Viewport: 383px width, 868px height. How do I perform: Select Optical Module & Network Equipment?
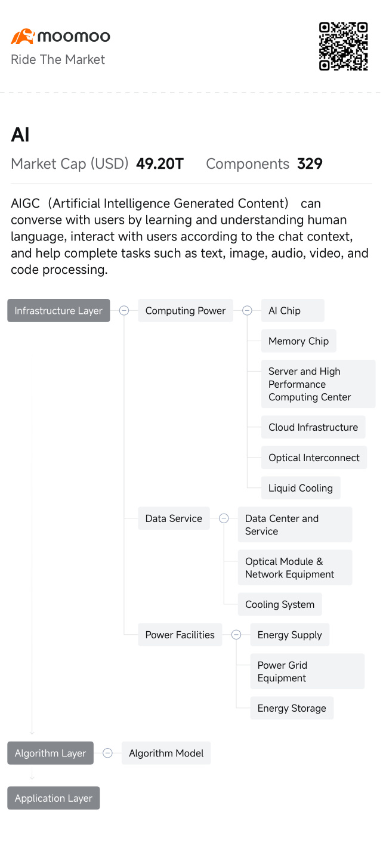coord(295,568)
